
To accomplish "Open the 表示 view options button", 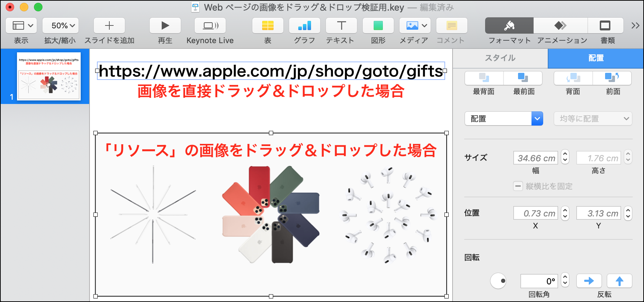I will pyautogui.click(x=21, y=25).
